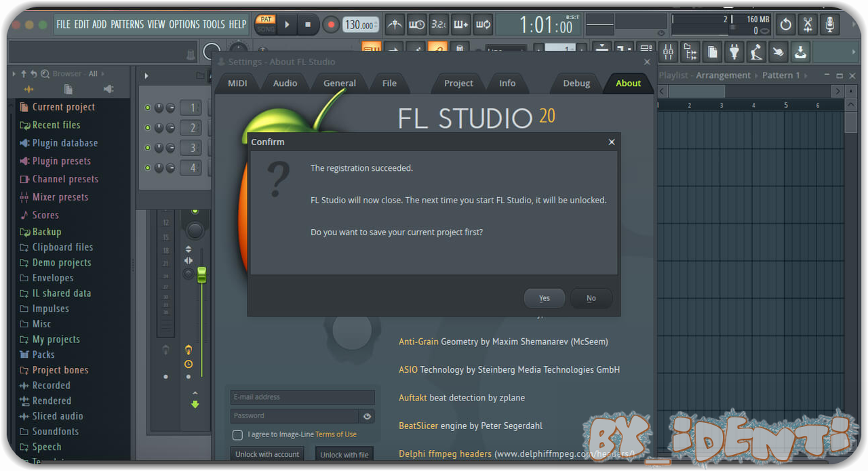Toggle the overdub blend recording icon
868x471 pixels.
(x=460, y=25)
